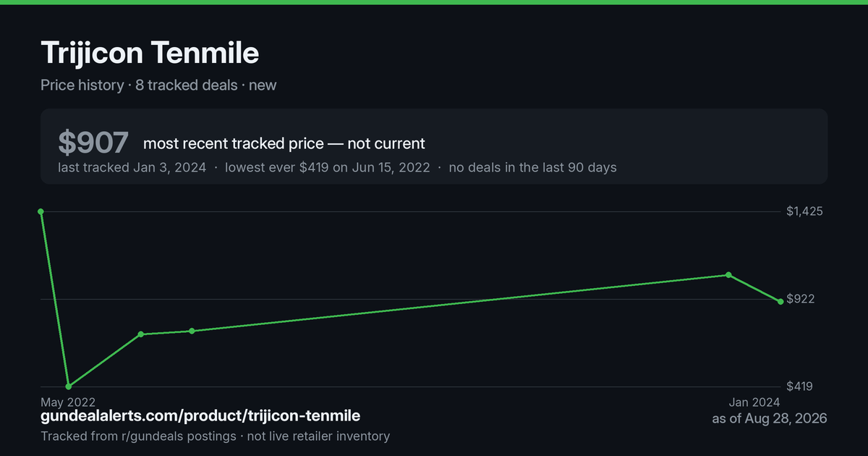This screenshot has height=456, width=868.
Task: Click 'last tracked Jan 3, 2024' text
Action: pos(132,167)
